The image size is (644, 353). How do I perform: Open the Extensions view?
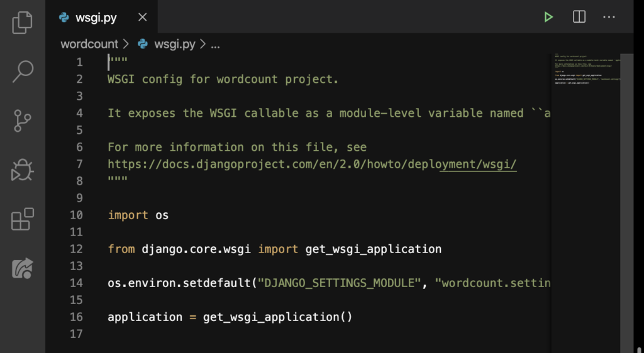point(22,219)
